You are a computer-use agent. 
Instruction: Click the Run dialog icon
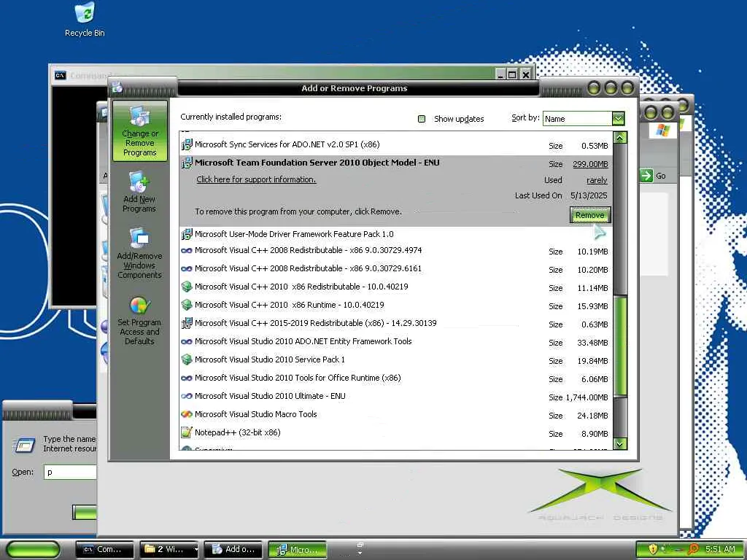pos(24,444)
